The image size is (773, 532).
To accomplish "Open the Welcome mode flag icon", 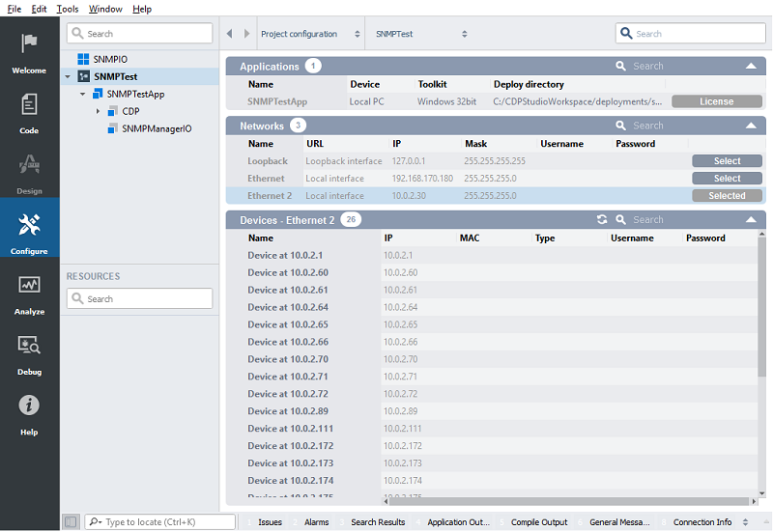I will point(29,46).
